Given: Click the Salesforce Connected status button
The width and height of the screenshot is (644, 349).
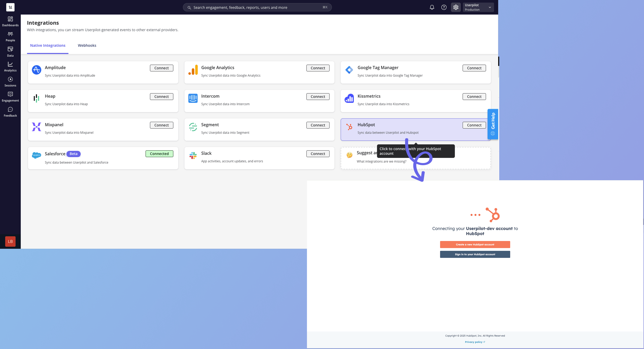Looking at the screenshot, I should 159,154.
